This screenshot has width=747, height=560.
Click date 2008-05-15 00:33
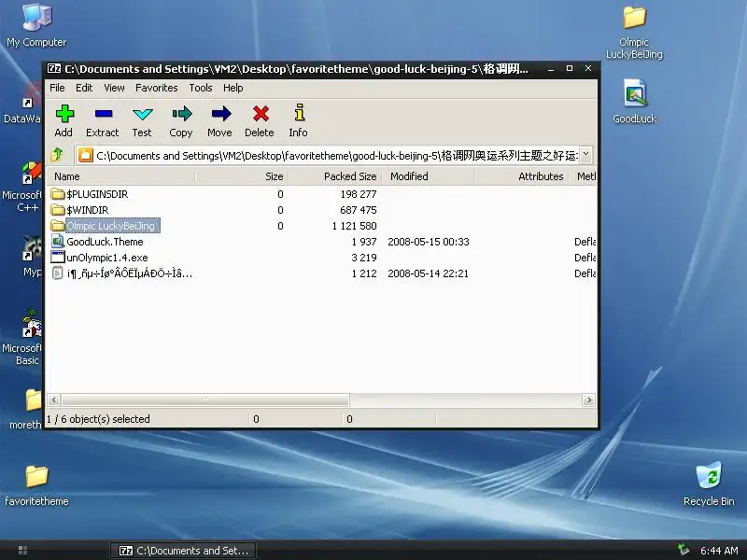click(429, 242)
